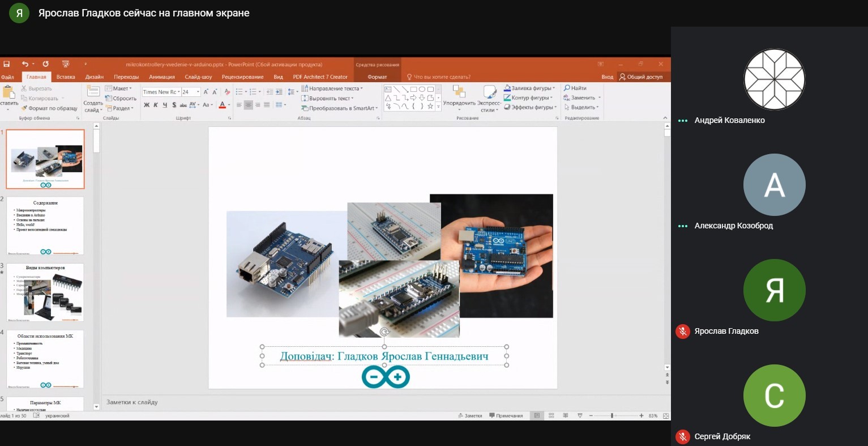Toggle underline Ч formatting
This screenshot has height=446, width=868.
point(165,105)
